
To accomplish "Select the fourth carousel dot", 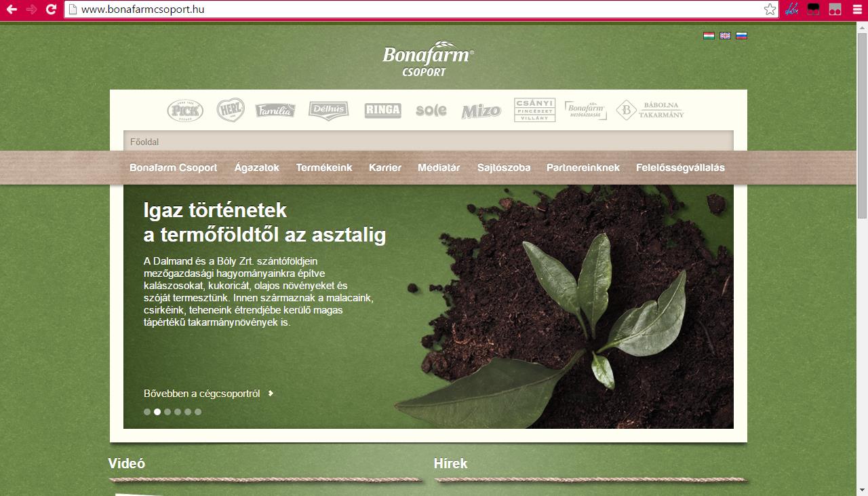I will pos(178,412).
